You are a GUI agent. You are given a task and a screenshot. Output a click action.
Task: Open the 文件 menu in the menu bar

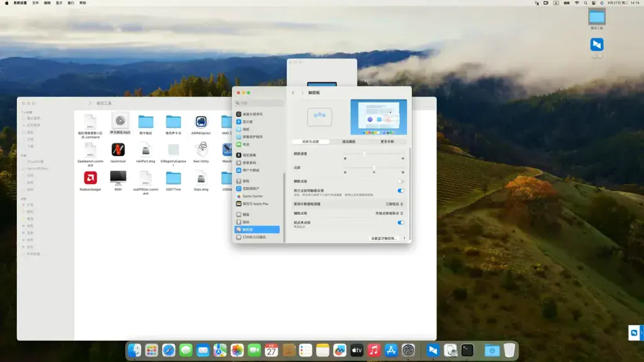[x=35, y=3]
